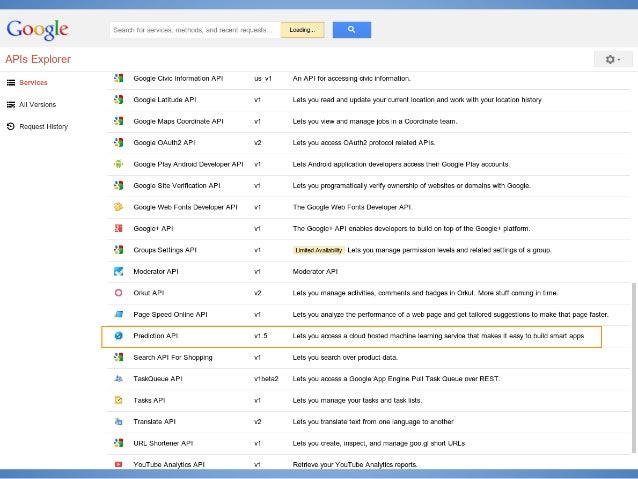Click the Limited Availability badge
The image size is (638, 479).
pyautogui.click(x=319, y=250)
